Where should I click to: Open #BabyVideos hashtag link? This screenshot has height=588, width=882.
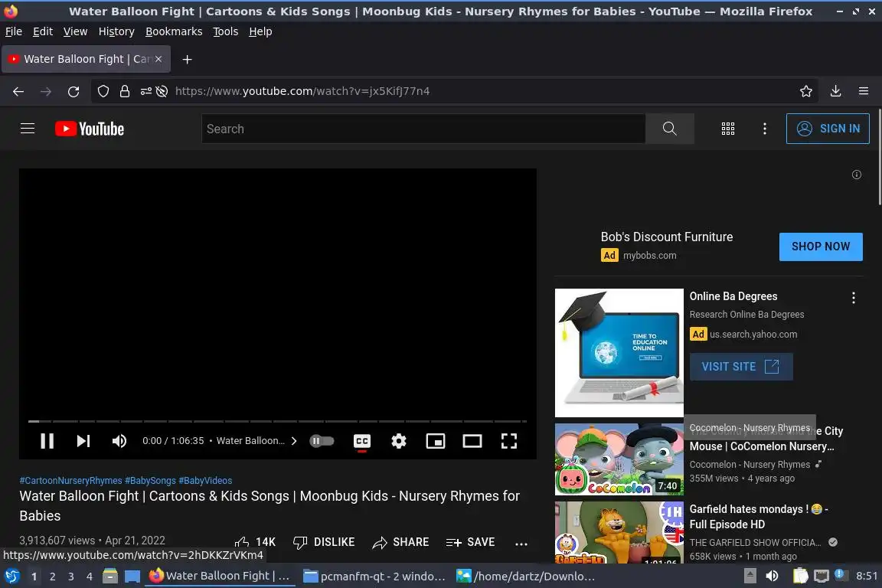click(x=205, y=481)
